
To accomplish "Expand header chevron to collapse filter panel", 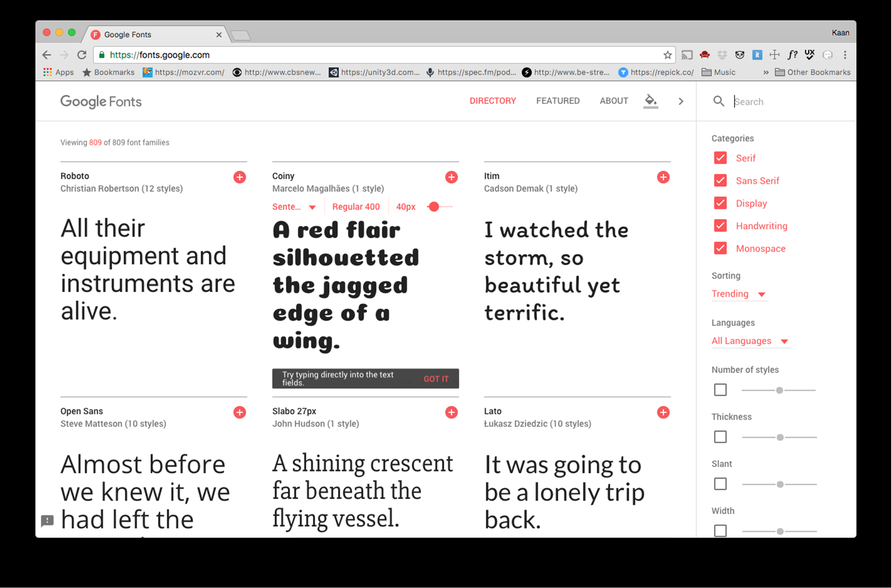I will [681, 101].
